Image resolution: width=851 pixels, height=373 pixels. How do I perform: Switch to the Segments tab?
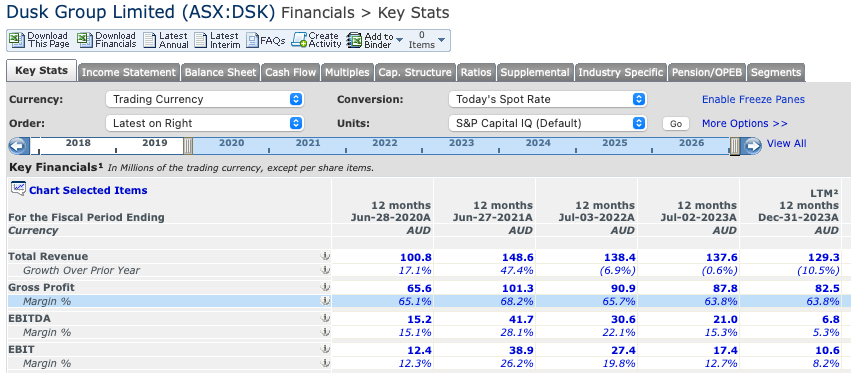776,72
